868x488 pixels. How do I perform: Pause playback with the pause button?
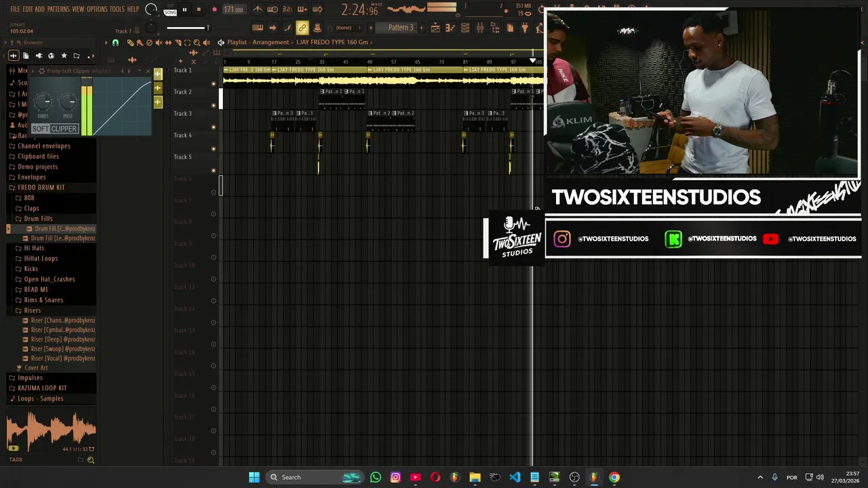(184, 9)
